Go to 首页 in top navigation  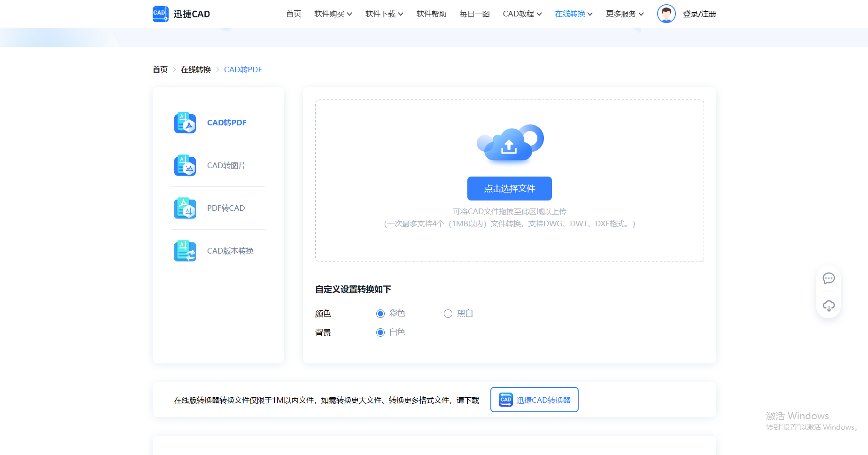point(294,14)
